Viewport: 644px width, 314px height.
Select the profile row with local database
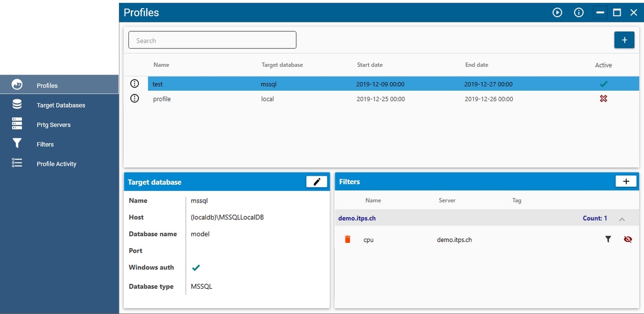click(x=297, y=99)
